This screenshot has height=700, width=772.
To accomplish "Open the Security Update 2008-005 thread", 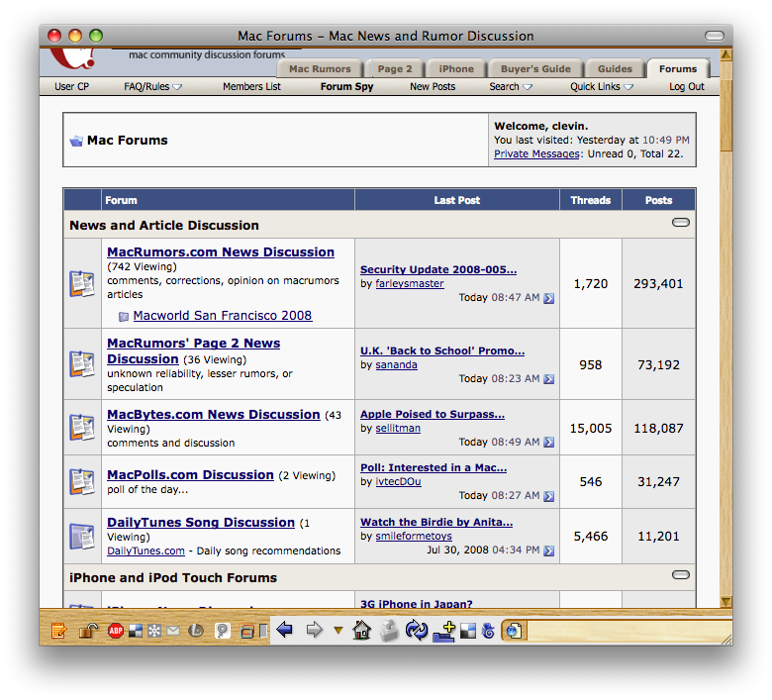I will click(438, 269).
